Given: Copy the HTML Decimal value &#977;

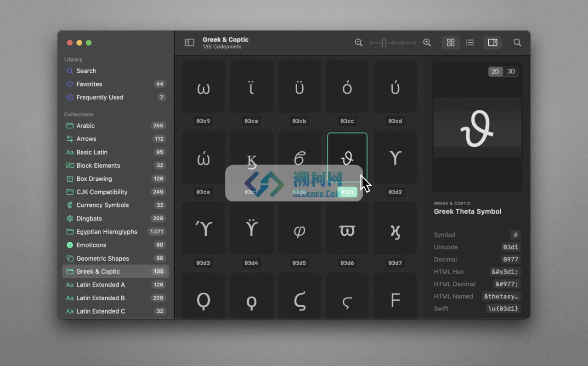Looking at the screenshot, I should point(507,284).
